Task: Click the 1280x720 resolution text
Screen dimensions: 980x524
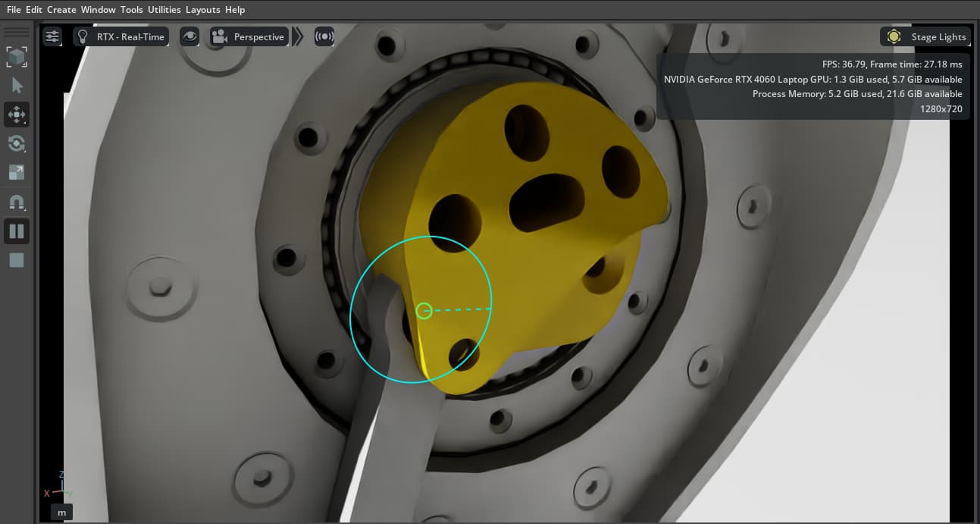Action: click(940, 108)
